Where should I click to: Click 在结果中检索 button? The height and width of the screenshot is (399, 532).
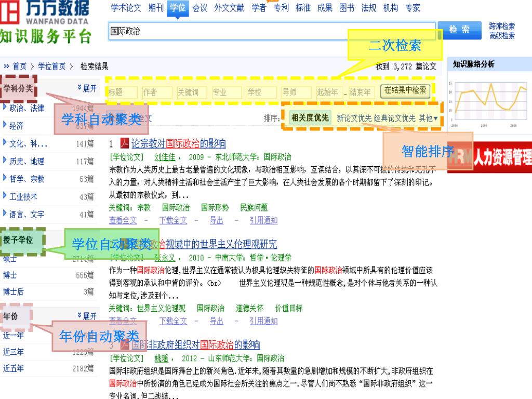[405, 90]
